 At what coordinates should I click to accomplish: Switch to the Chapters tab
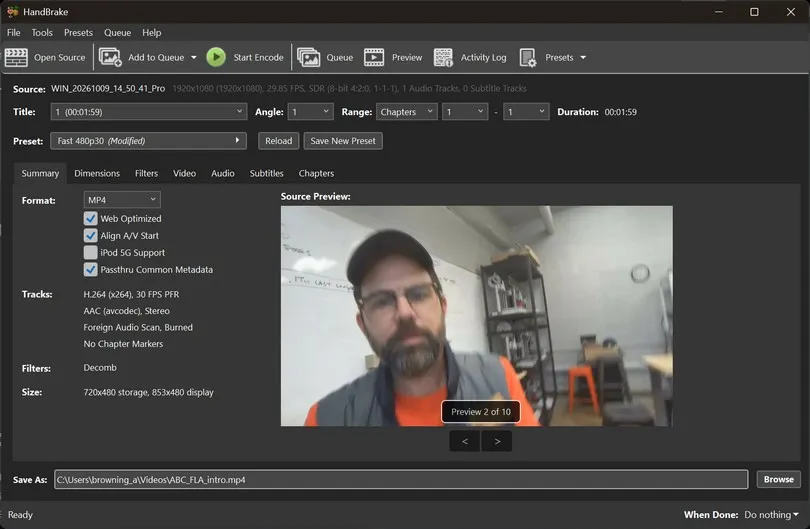click(316, 174)
